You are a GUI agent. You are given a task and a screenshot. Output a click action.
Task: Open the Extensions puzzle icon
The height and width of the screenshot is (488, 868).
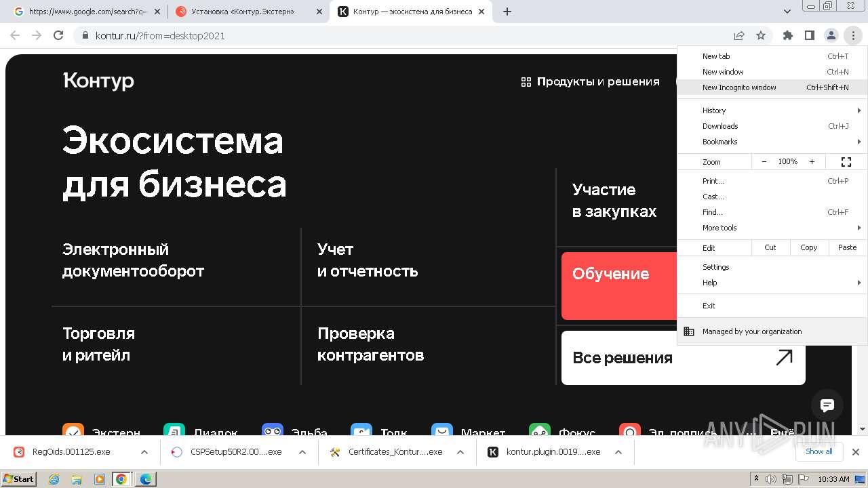[x=787, y=35]
